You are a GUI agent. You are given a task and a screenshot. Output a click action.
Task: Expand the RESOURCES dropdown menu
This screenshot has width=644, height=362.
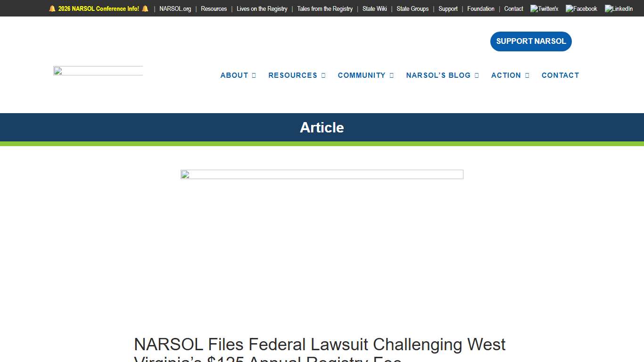pos(293,75)
